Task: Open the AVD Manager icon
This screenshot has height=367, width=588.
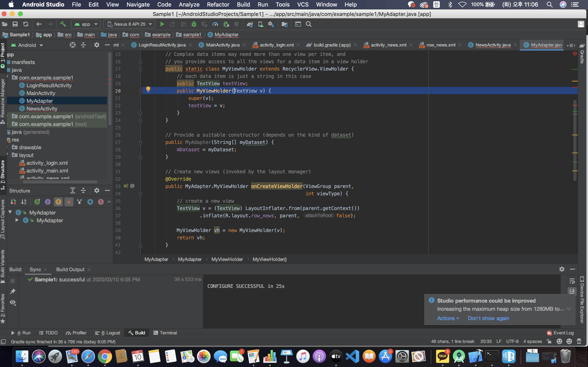Action: point(261,24)
